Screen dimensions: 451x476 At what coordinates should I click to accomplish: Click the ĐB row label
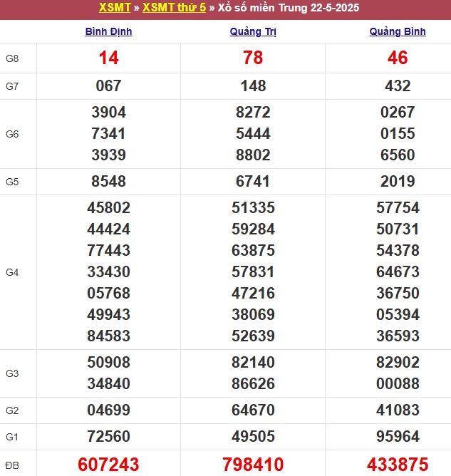pos(12,465)
